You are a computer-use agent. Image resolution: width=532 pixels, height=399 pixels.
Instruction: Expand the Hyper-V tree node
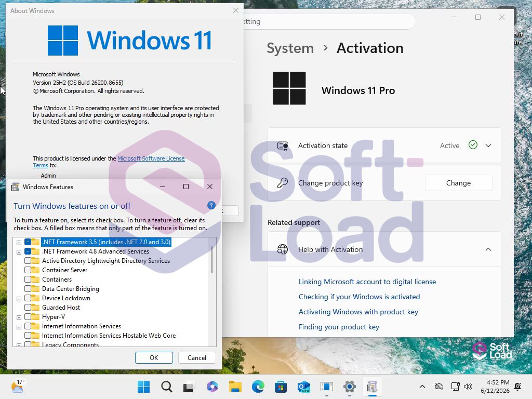point(19,317)
